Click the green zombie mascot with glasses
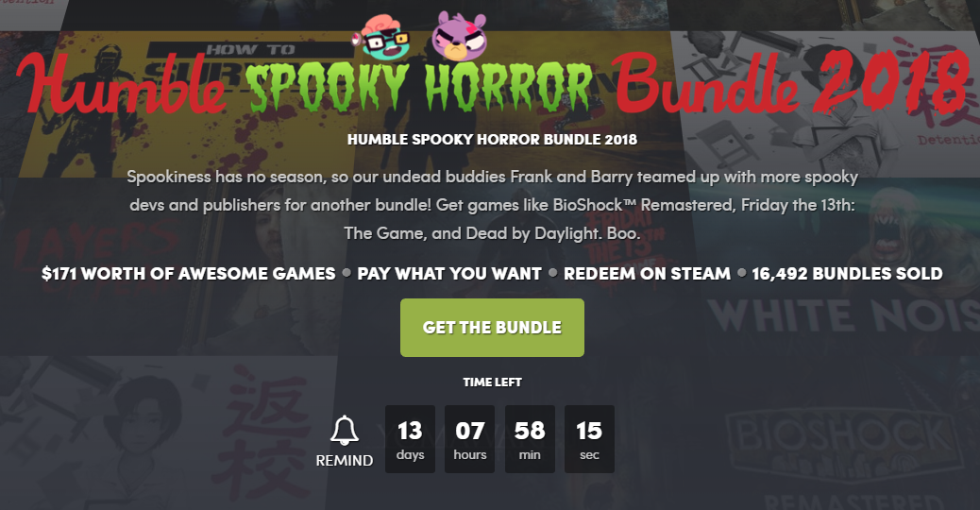The width and height of the screenshot is (980, 510). (x=380, y=39)
